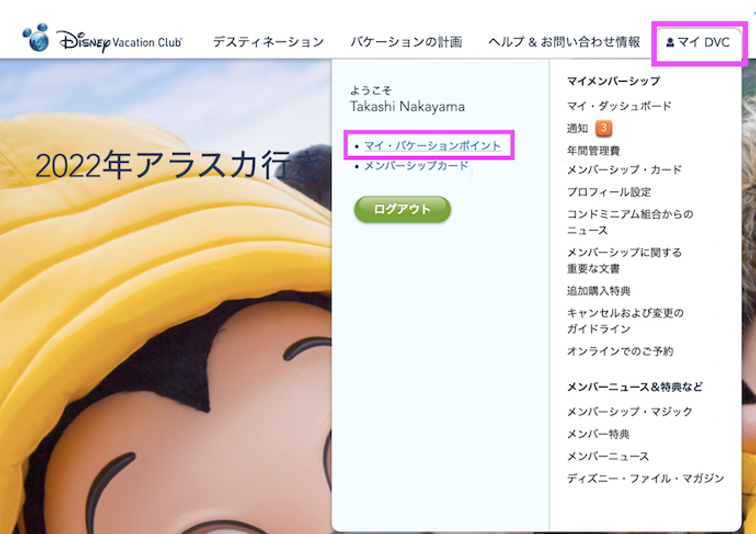The height and width of the screenshot is (534, 756).
Task: Open ディズニー・ファイル・マガジン
Action: [x=646, y=478]
